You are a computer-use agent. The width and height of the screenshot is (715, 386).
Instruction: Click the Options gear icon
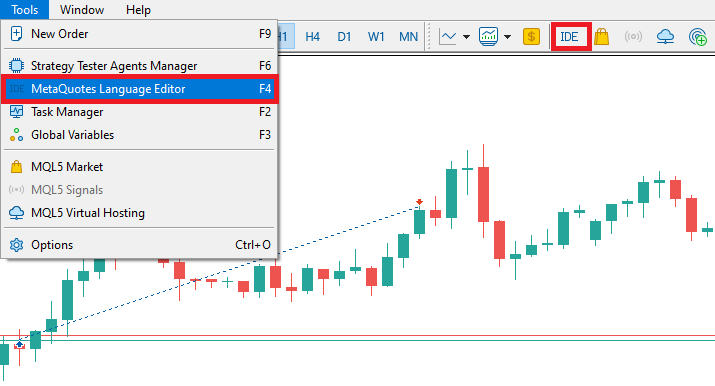pyautogui.click(x=16, y=245)
